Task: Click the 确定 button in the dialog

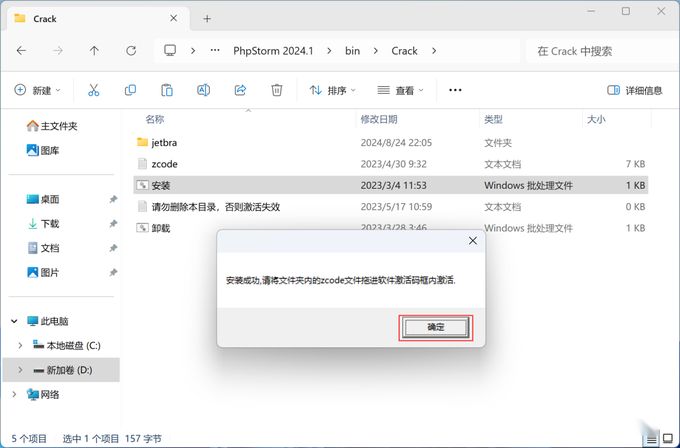Action: 435,327
